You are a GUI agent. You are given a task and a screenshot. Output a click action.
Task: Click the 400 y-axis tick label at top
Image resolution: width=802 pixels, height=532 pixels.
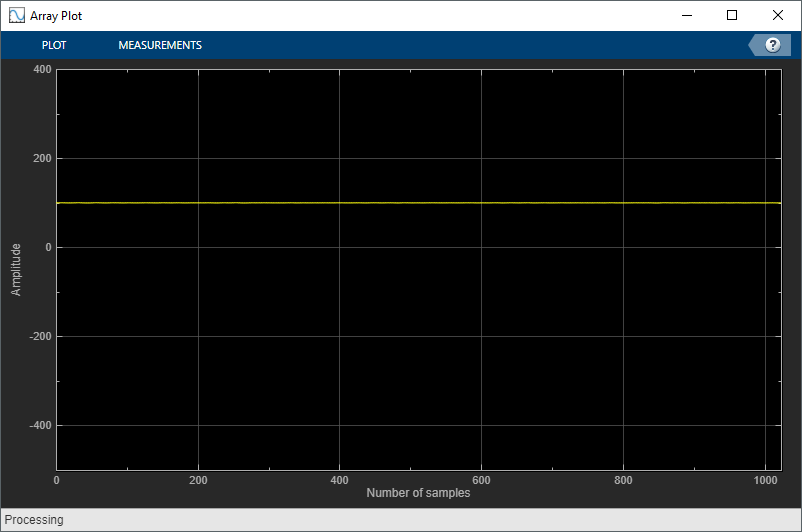tap(42, 69)
